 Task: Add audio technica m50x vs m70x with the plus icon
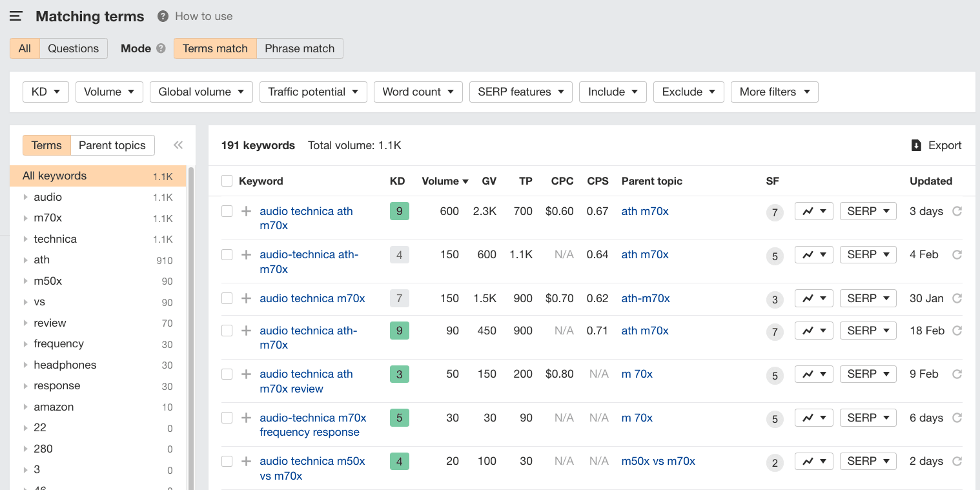(x=246, y=461)
